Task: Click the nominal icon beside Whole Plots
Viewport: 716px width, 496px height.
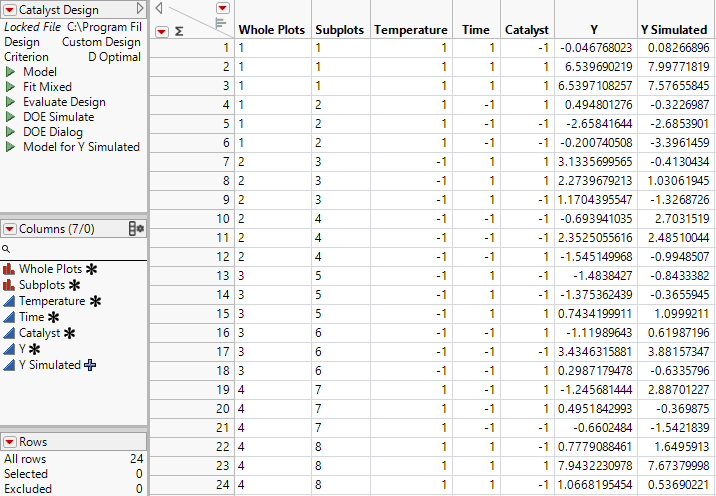Action: click(9, 269)
